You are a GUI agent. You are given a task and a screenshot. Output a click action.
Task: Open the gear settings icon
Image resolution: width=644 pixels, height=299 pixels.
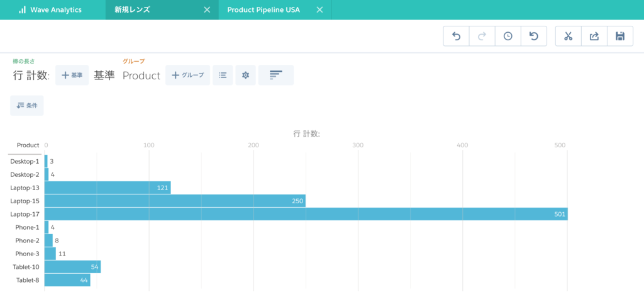click(x=246, y=76)
